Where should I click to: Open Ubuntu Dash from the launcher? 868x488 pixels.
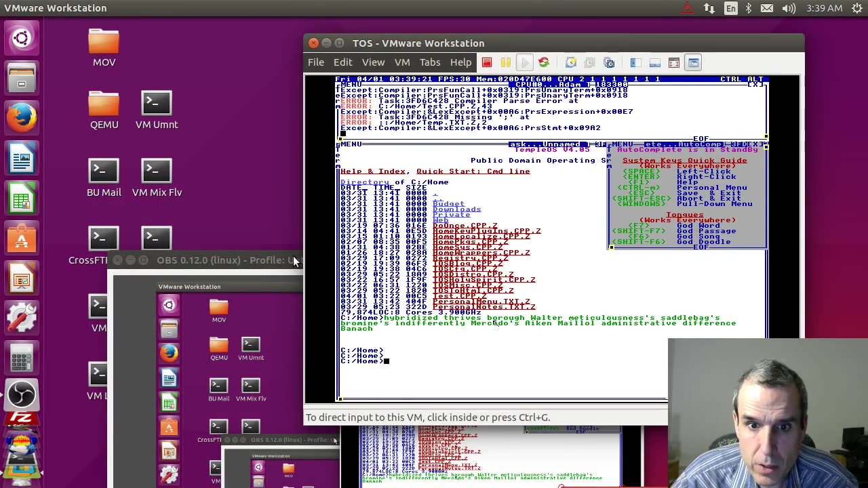pyautogui.click(x=21, y=38)
